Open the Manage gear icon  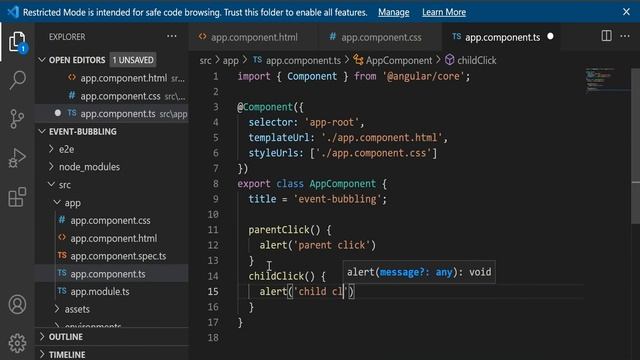coord(17,343)
